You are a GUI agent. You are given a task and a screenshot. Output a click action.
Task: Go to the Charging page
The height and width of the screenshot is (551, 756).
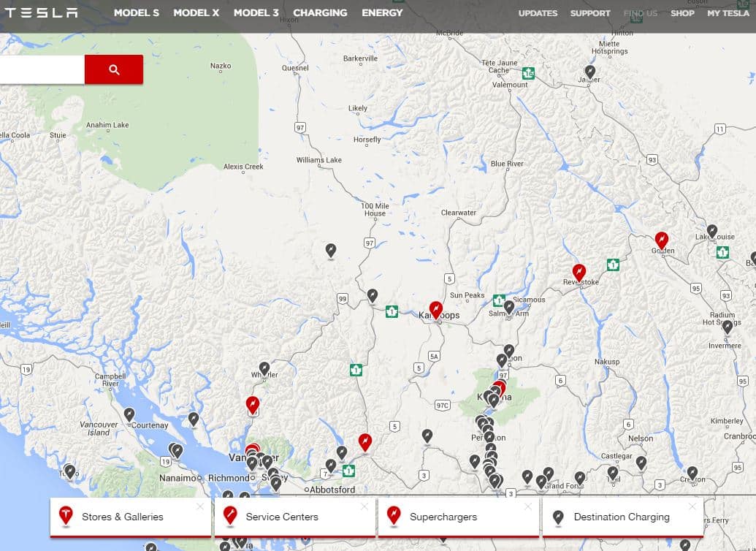[x=320, y=13]
